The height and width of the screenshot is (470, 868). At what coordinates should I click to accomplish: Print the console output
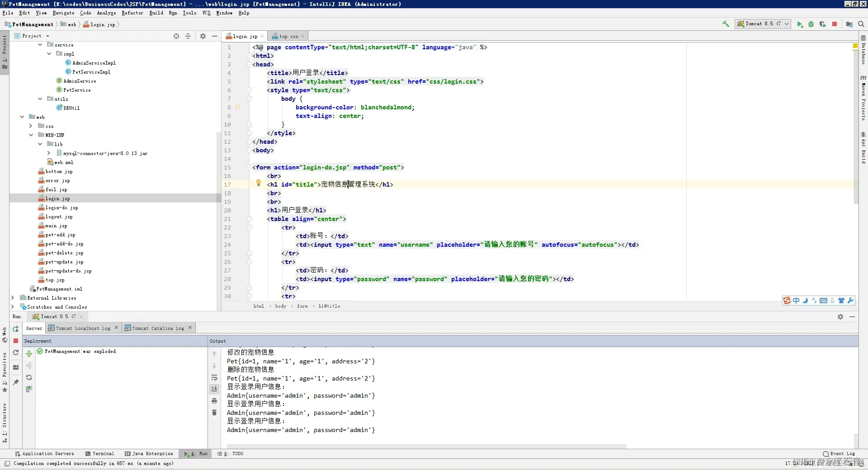pos(214,401)
